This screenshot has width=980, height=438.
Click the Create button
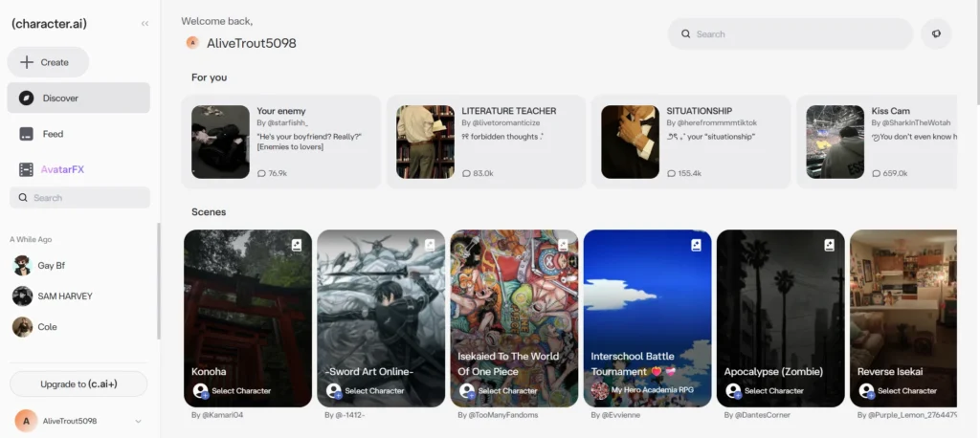click(48, 62)
